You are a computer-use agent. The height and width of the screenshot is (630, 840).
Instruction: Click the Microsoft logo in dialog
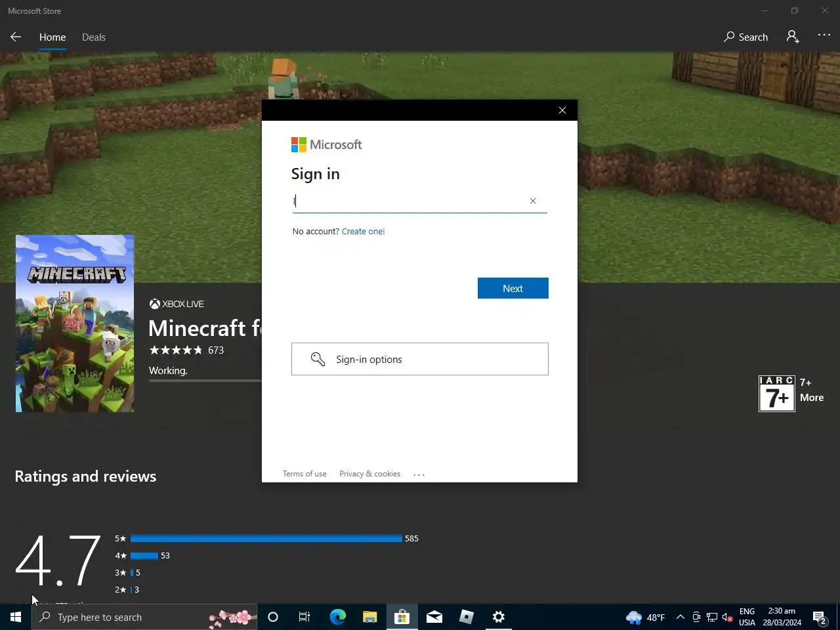point(326,144)
